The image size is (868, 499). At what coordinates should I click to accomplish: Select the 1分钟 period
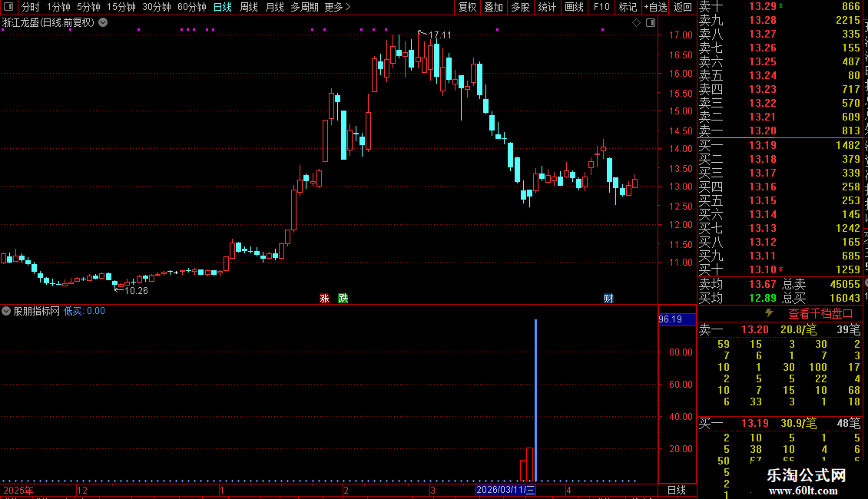(58, 7)
